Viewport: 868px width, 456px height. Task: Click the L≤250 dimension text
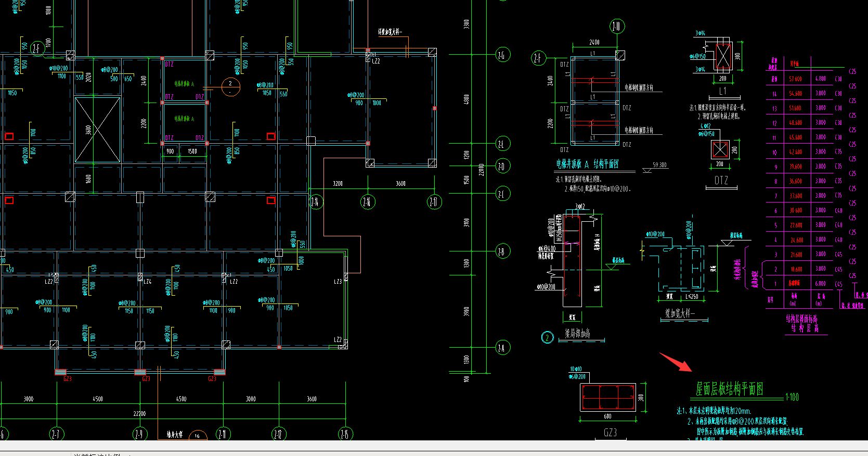(692, 297)
